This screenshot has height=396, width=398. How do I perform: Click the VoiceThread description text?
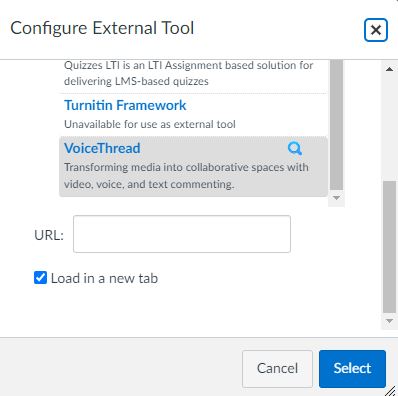click(x=186, y=176)
